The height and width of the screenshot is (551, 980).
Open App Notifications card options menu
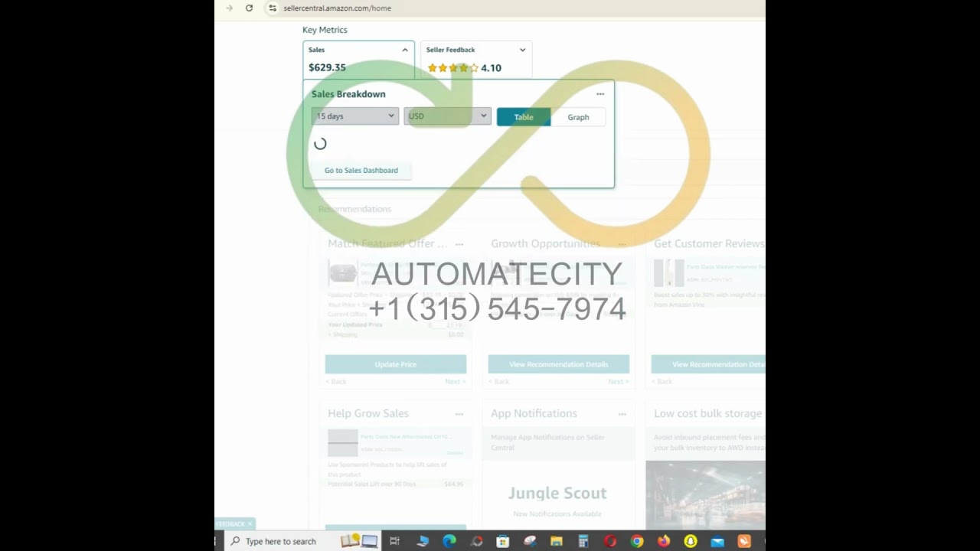(x=622, y=414)
